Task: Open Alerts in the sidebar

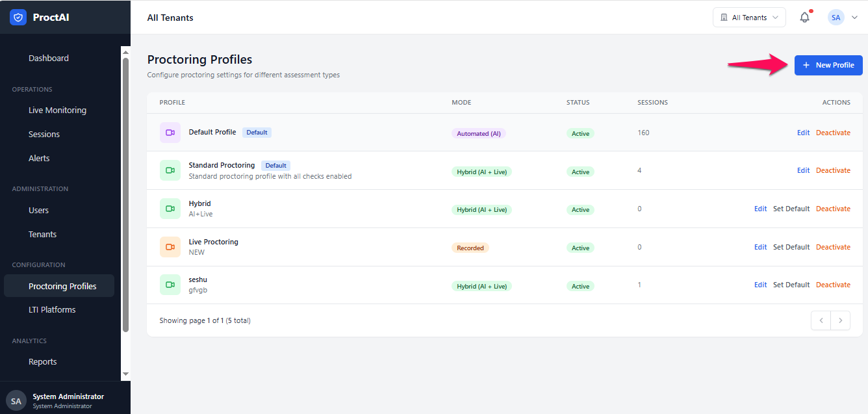Action: 39,158
